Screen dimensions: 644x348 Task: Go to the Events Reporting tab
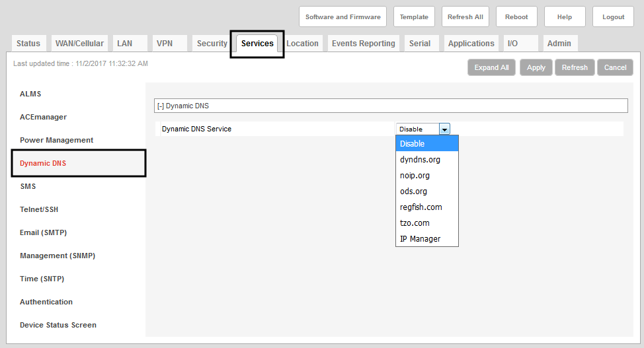click(x=363, y=44)
